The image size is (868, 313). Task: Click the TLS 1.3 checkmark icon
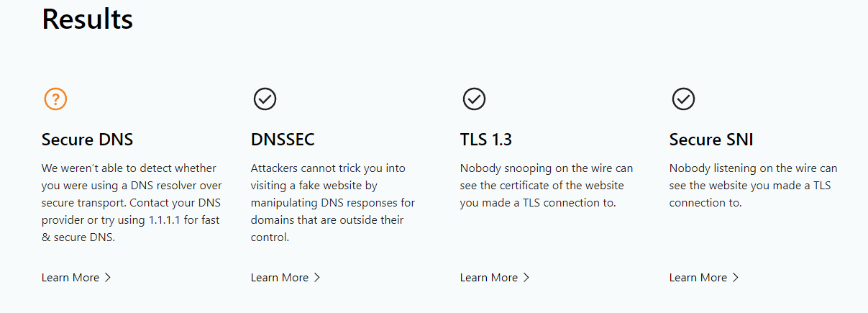[x=474, y=99]
